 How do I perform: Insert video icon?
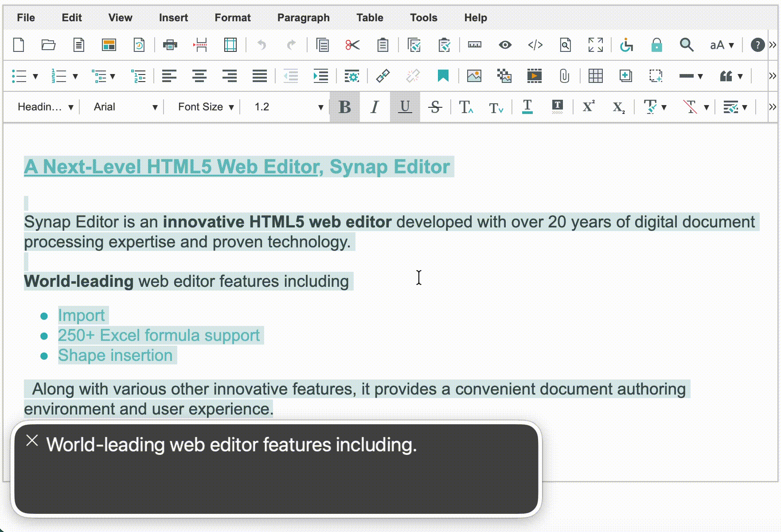535,76
